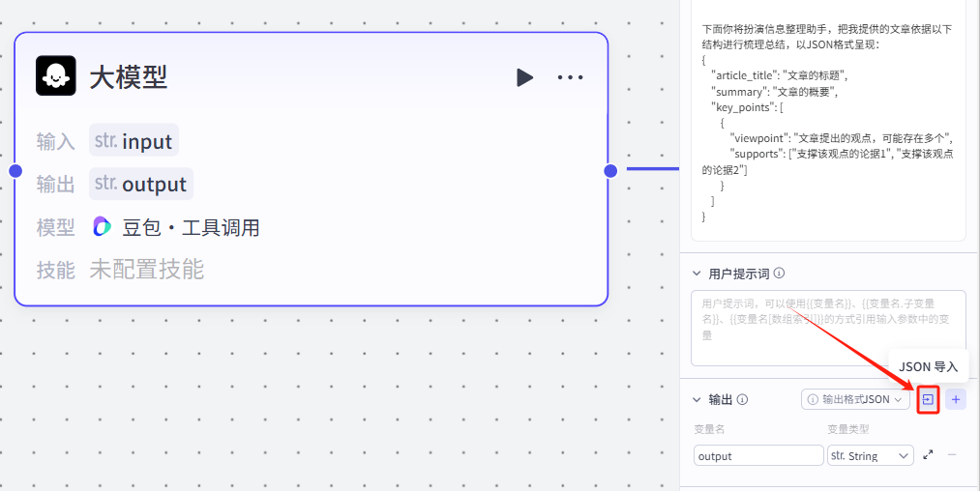
Task: Click the 未配置技能 text in node
Action: pyautogui.click(x=147, y=270)
